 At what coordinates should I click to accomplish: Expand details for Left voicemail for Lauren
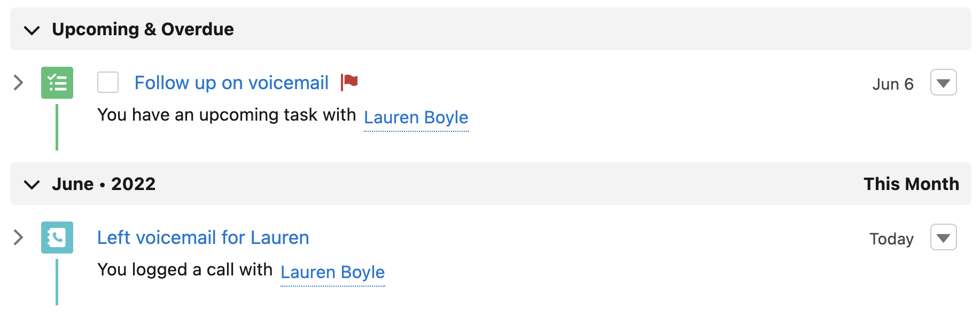click(19, 238)
